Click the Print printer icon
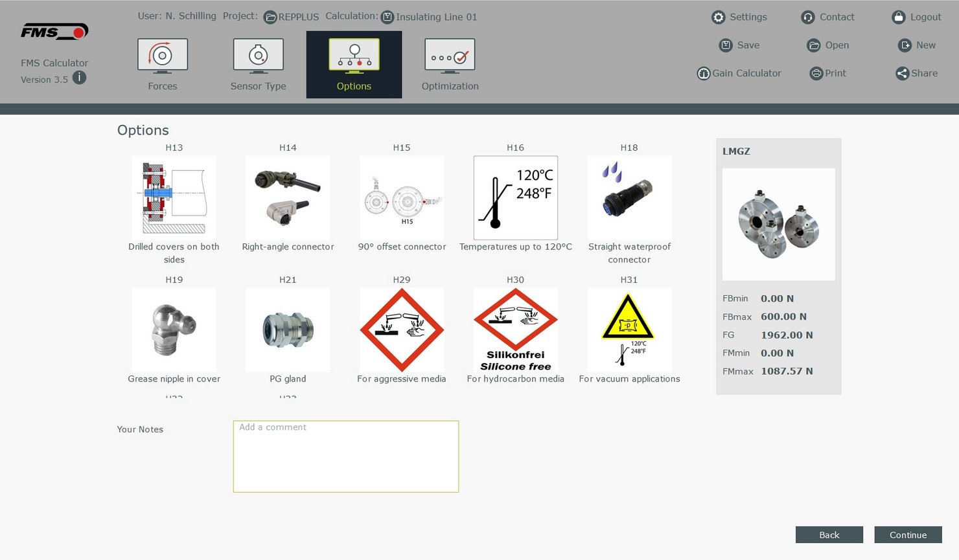959x560 pixels. coord(816,74)
